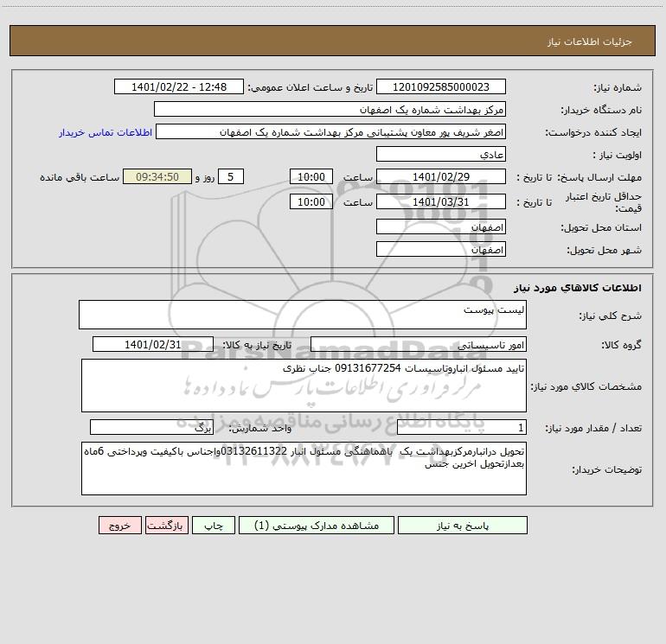Click the اولویت نیاز field showing عادی
The width and height of the screenshot is (666, 644).
click(441, 154)
